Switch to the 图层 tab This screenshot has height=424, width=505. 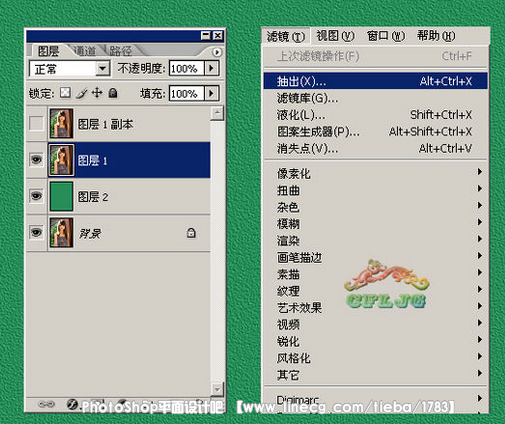pyautogui.click(x=49, y=51)
